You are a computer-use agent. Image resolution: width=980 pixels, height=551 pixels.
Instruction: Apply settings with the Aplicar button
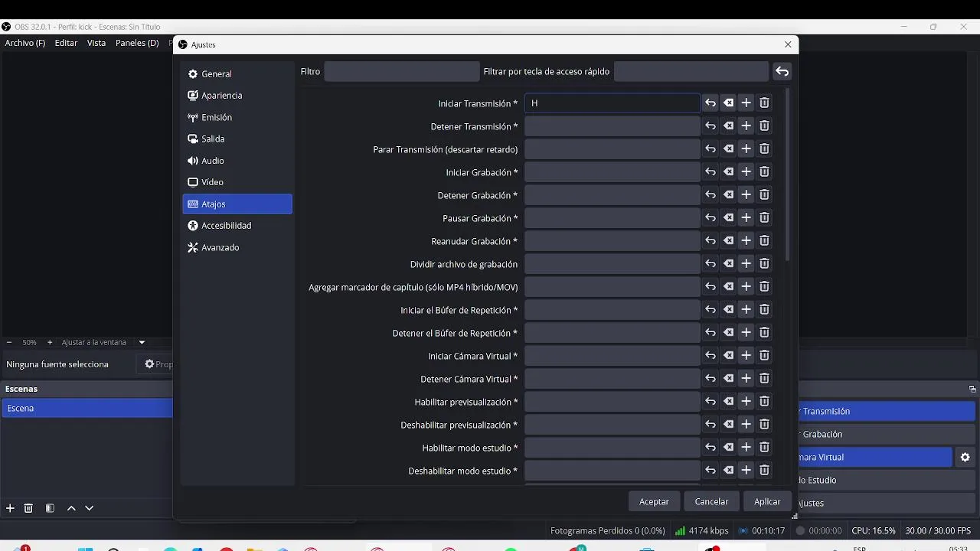pos(767,501)
